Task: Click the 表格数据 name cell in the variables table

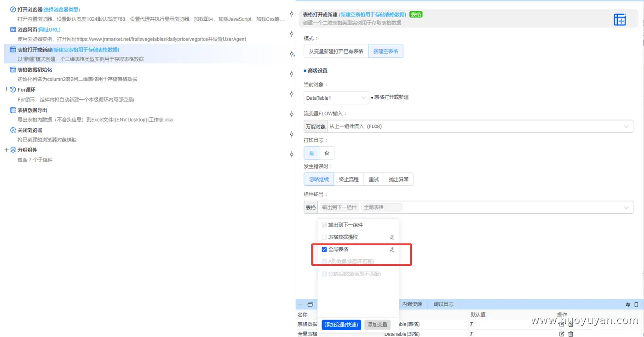Action: 307,325
